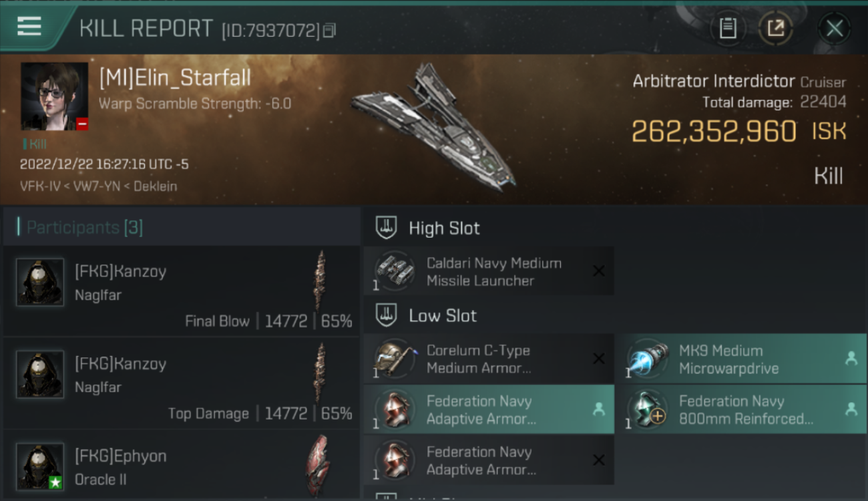Click MK9 Medium Microwarpdrive icon
This screenshot has height=501, width=868.
click(647, 359)
